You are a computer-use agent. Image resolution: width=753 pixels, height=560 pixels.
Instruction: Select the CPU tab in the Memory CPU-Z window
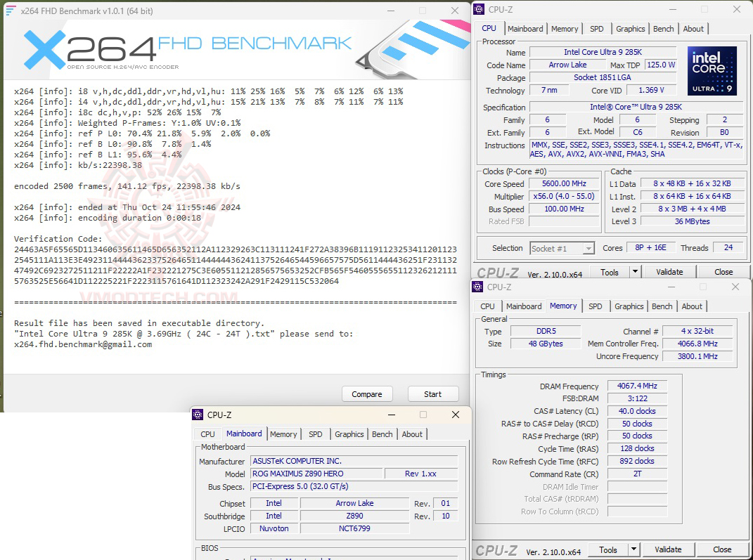click(x=487, y=306)
